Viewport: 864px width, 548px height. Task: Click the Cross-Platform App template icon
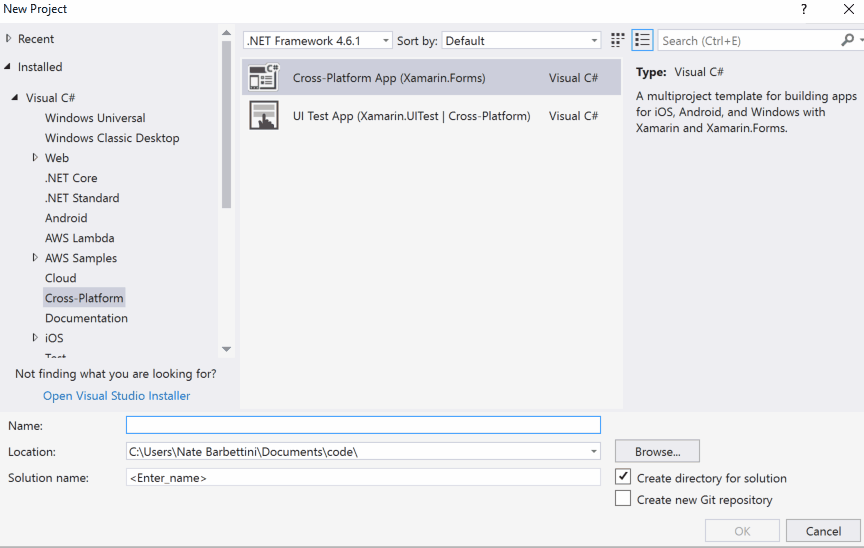(x=263, y=77)
